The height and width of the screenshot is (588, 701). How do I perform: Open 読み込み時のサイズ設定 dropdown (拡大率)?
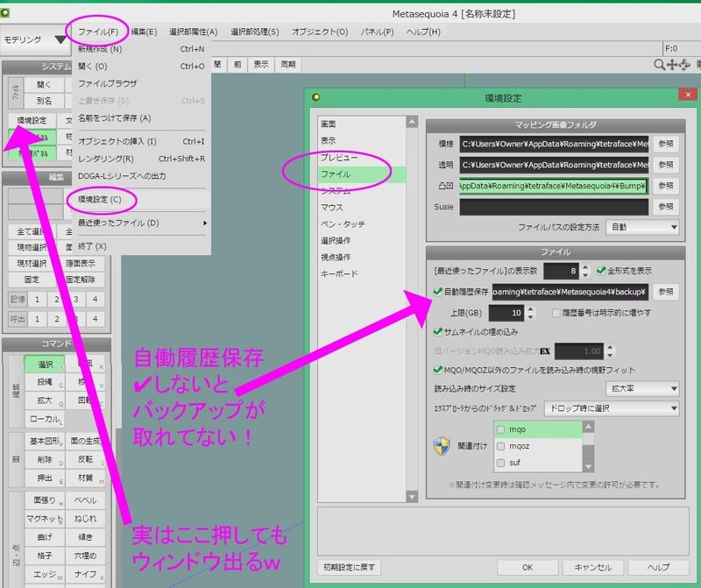[642, 388]
